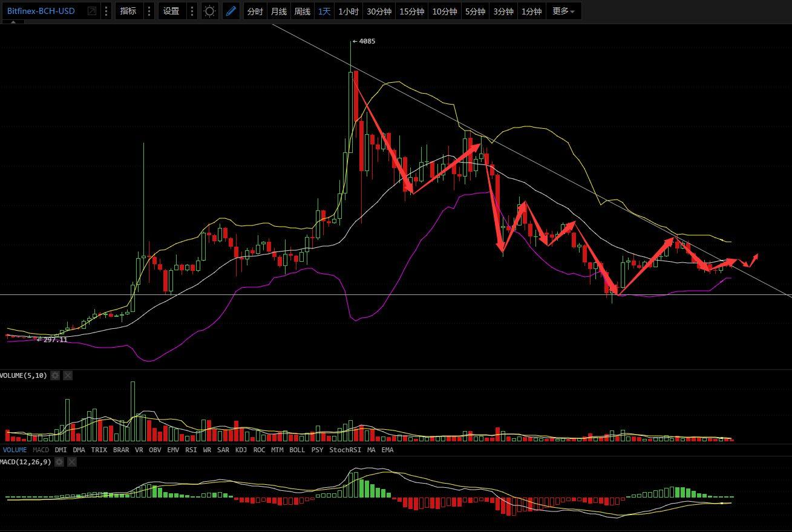Select DMA indicator
The height and width of the screenshot is (532, 792).
[79, 450]
